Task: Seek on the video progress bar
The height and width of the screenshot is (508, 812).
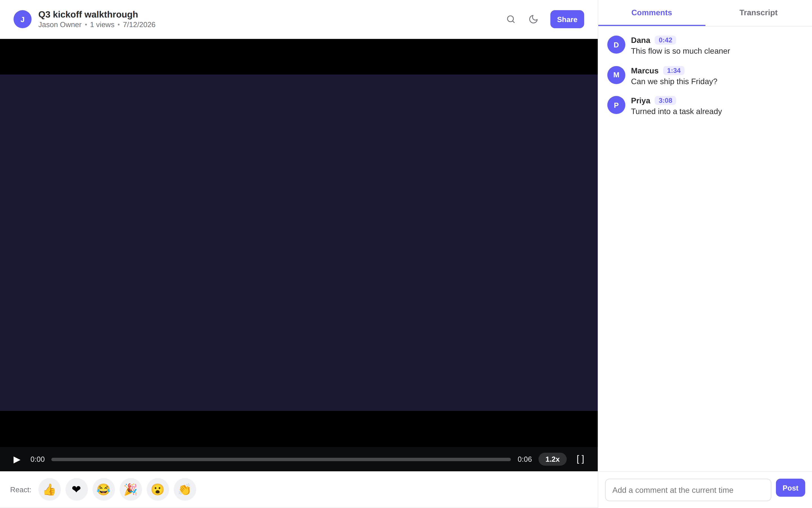Action: tap(281, 459)
